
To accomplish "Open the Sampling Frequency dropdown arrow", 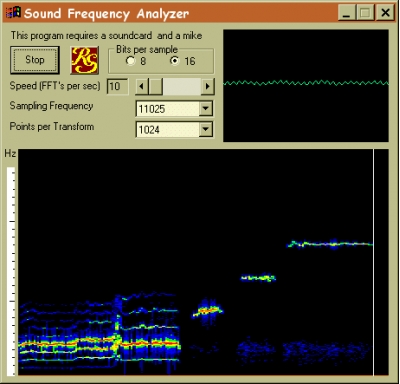I will click(x=206, y=109).
